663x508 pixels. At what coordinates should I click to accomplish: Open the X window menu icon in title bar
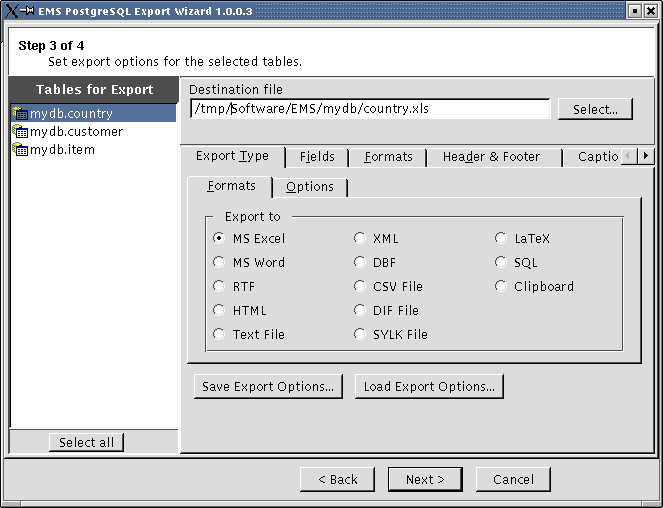coord(12,11)
